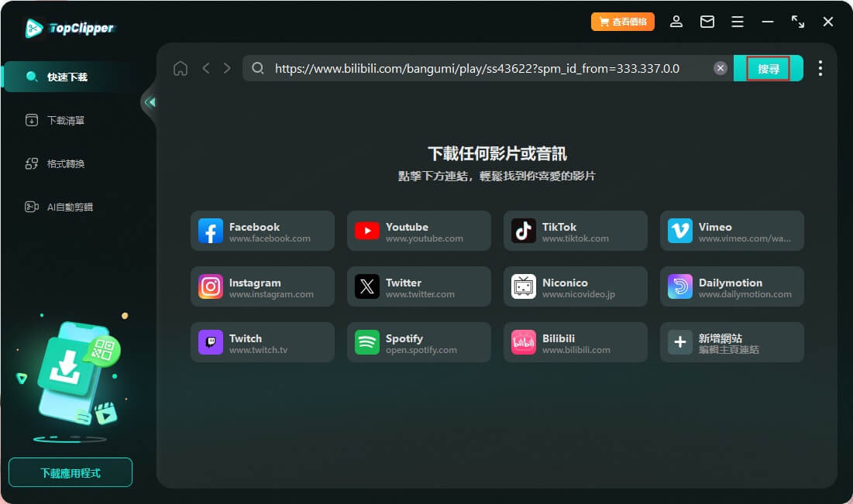
Task: Open the hamburger menu in the title bar
Action: [x=738, y=22]
